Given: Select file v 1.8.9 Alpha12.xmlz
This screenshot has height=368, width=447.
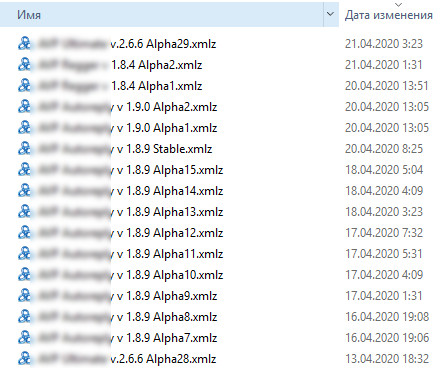Looking at the screenshot, I should coord(120,233).
